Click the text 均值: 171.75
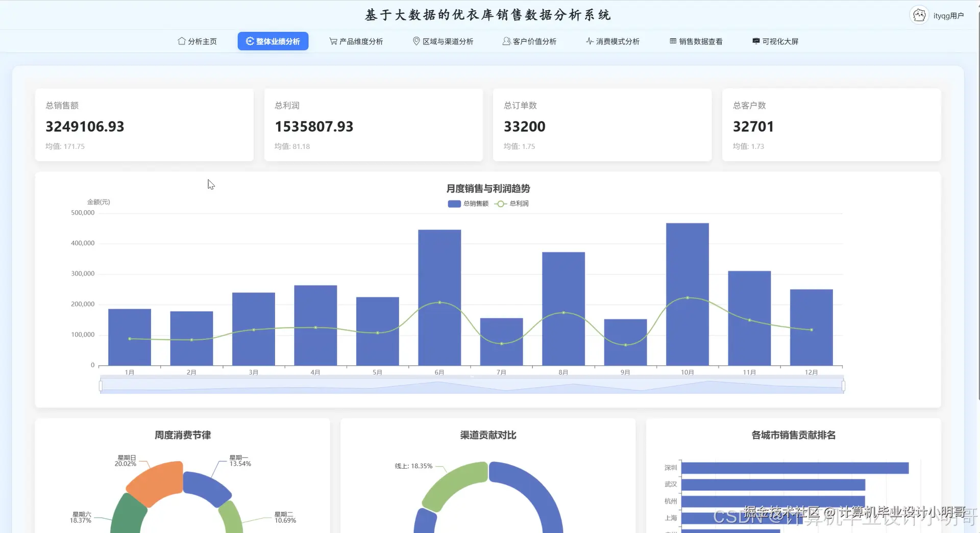Screen dimensions: 980x533 coord(65,146)
